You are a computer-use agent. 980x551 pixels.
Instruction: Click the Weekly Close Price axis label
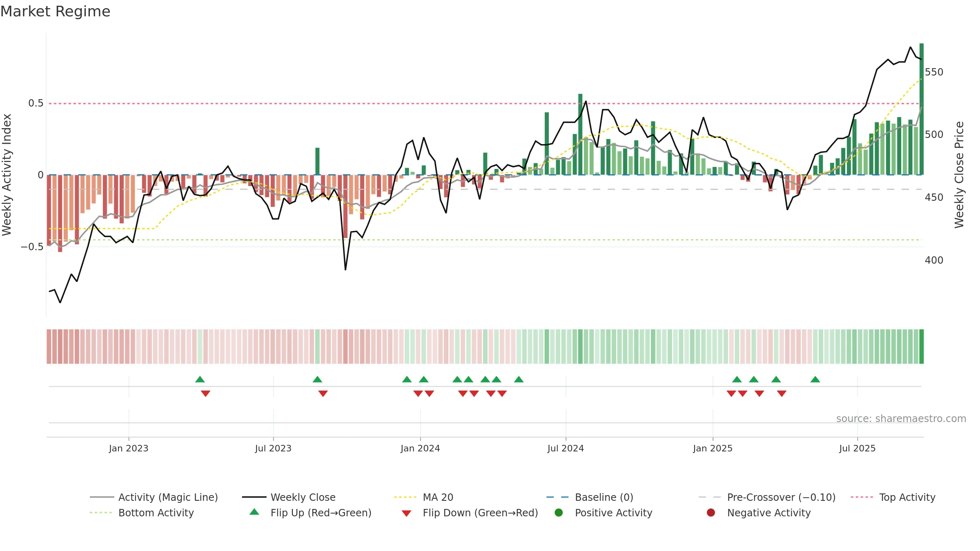click(959, 175)
